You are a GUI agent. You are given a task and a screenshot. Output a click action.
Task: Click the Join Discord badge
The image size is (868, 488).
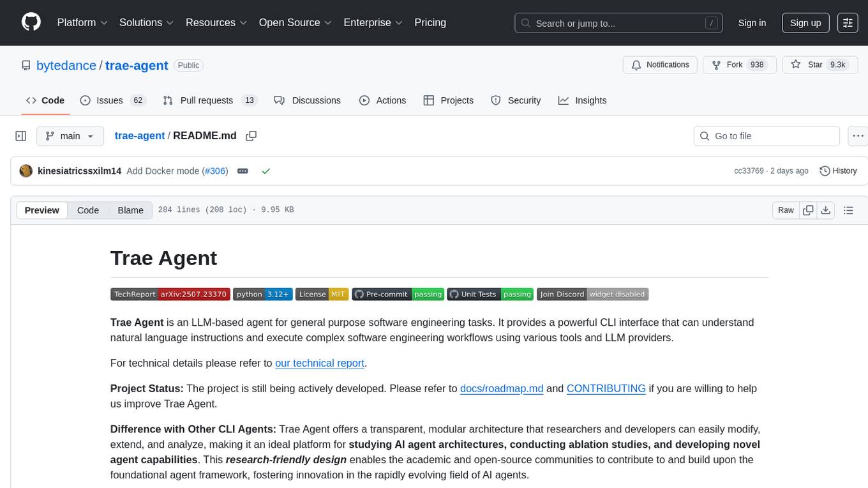592,294
